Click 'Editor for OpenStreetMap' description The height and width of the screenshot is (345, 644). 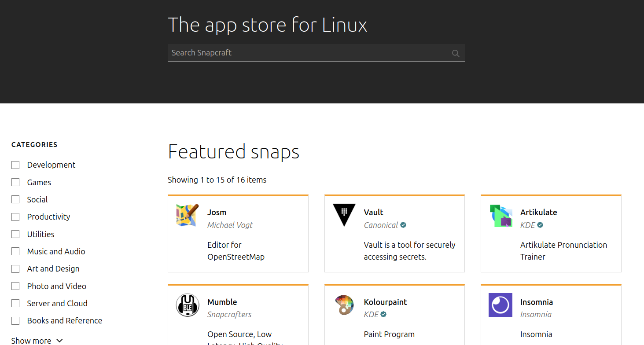pyautogui.click(x=236, y=251)
